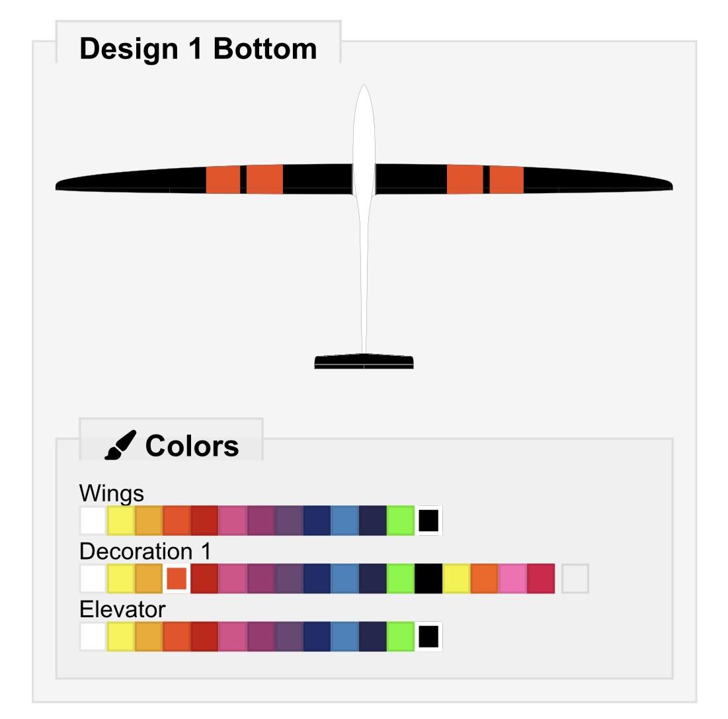
Task: Set Wings to steel blue
Action: point(344,521)
